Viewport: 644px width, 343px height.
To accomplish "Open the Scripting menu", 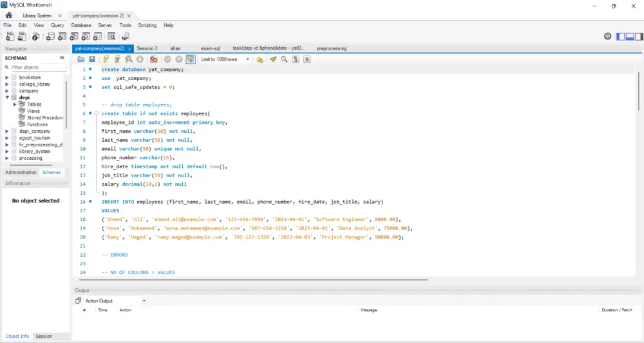I will pos(147,25).
